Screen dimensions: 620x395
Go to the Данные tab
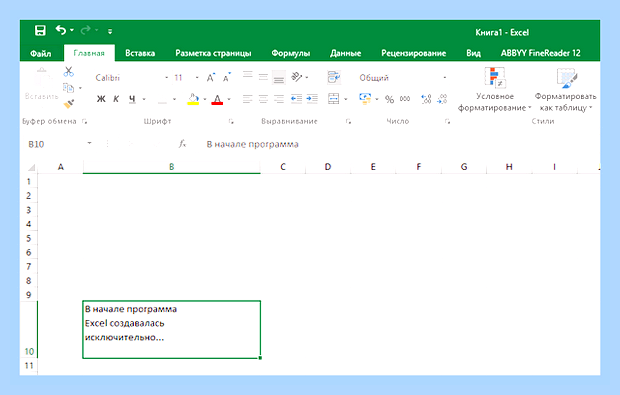pos(346,53)
